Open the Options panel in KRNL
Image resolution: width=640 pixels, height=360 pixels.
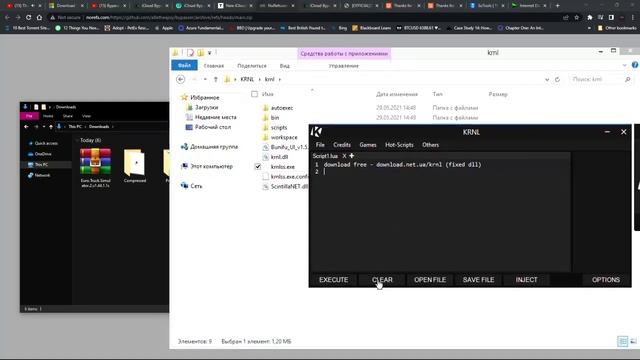[606, 280]
